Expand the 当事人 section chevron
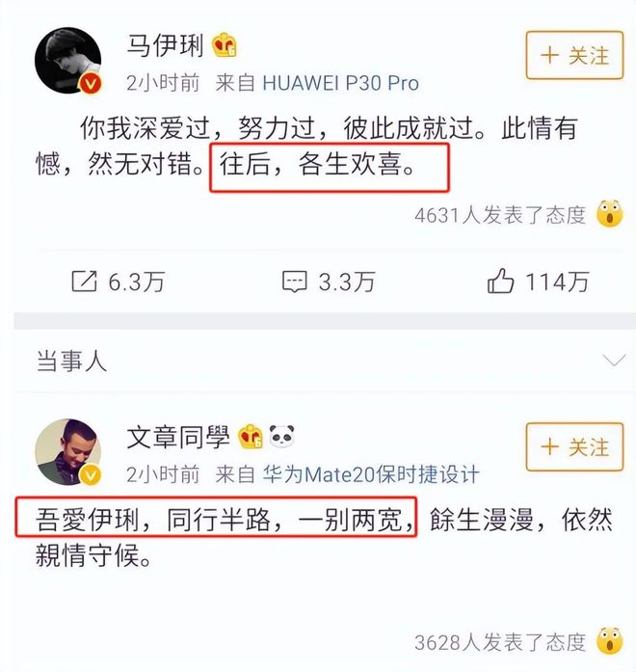 tap(614, 360)
